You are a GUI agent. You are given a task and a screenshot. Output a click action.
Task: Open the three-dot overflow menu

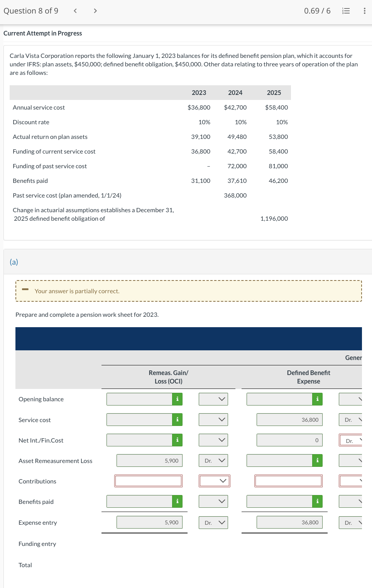coord(364,10)
